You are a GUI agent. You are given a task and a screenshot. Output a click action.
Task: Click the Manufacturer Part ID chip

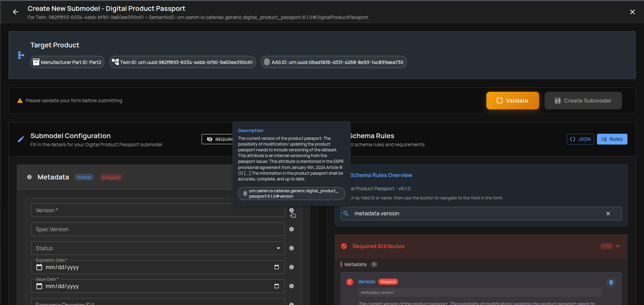click(x=67, y=62)
